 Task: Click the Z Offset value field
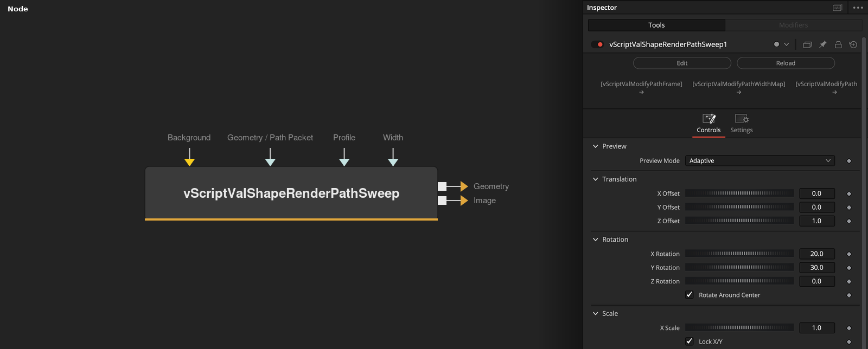[816, 221]
